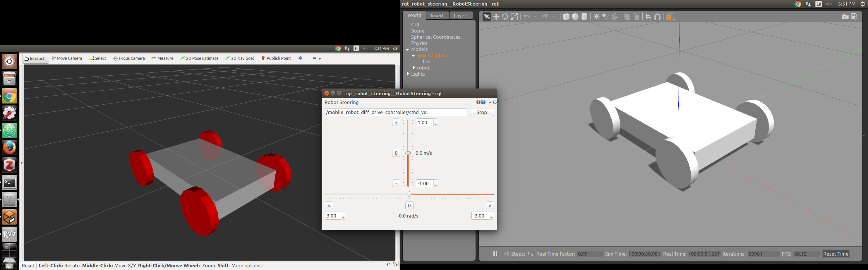Click the min linear speed -1.00 spinbox
This screenshot has width=868, height=270.
(x=427, y=184)
